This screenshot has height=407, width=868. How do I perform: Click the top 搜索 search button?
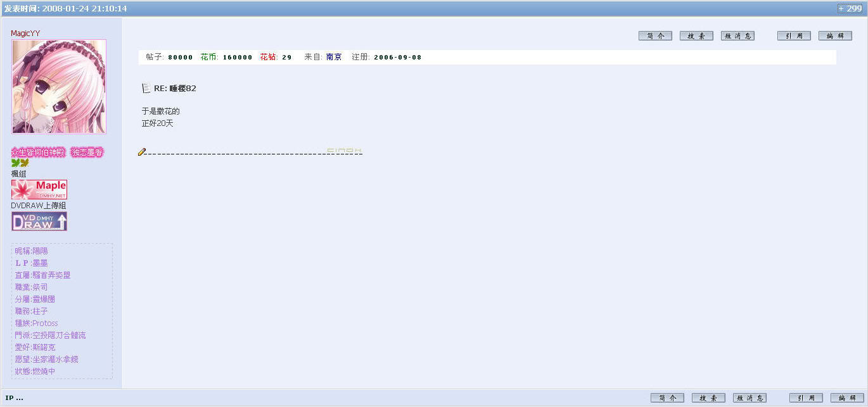click(x=696, y=36)
